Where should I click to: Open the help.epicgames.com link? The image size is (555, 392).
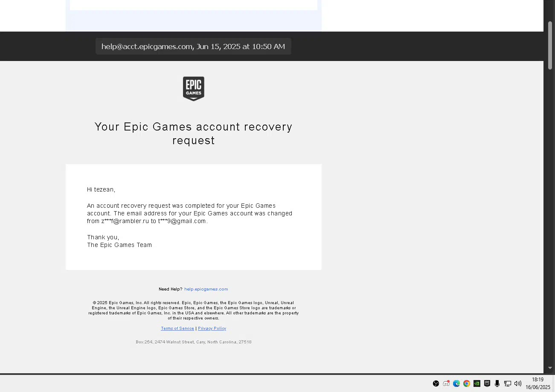click(206, 289)
